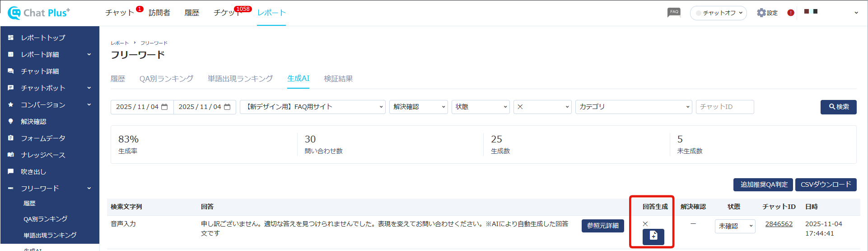The height and width of the screenshot is (251, 868).
Task: Focus the チャットID input field
Action: 724,107
